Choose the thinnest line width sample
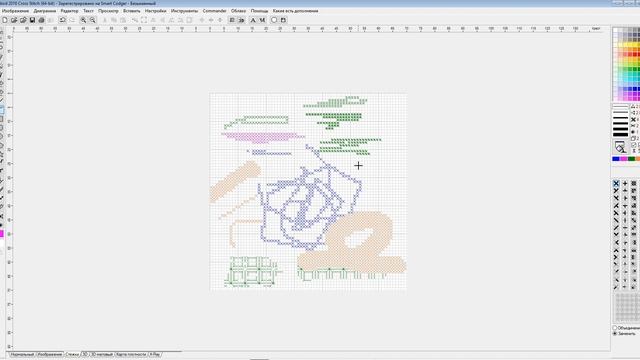 [620, 106]
